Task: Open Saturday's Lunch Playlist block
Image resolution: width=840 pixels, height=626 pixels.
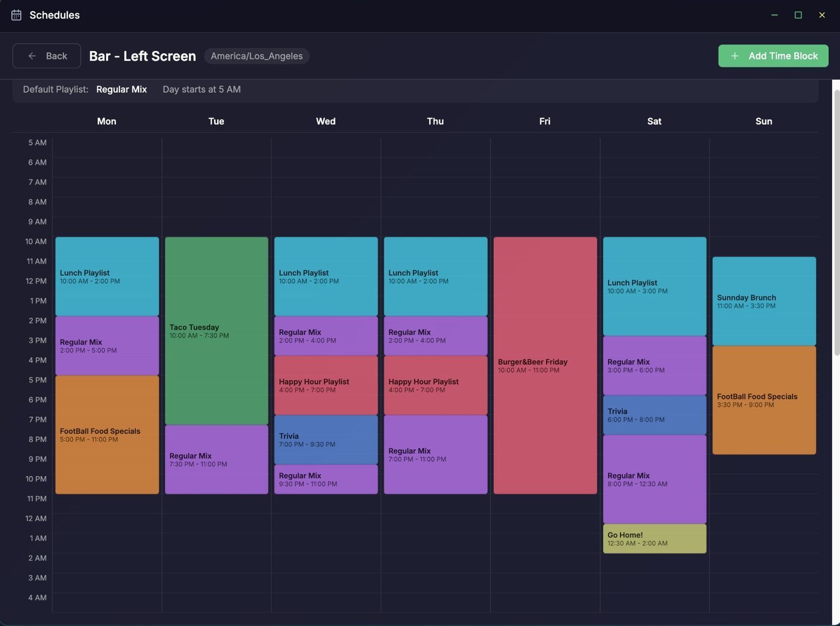Action: (x=655, y=287)
